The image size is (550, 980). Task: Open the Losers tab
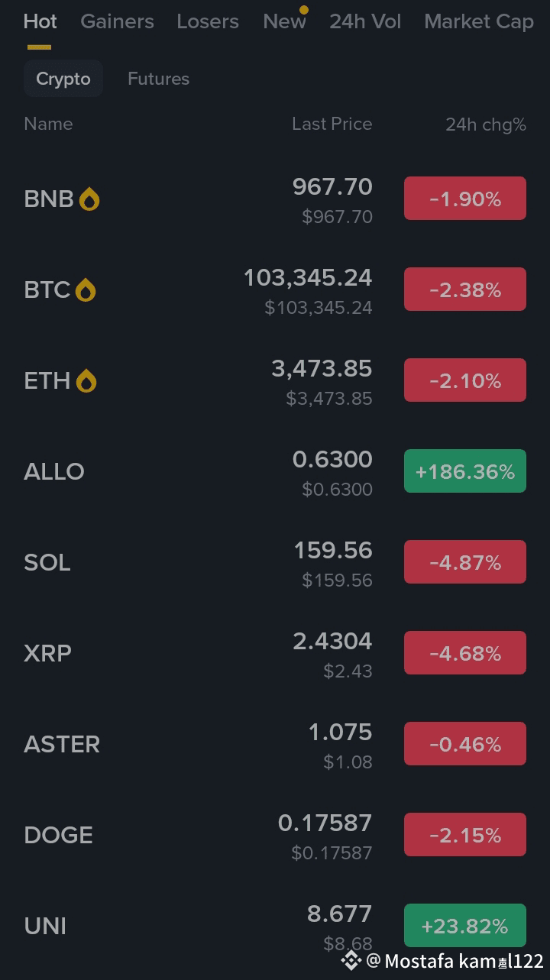pos(208,21)
